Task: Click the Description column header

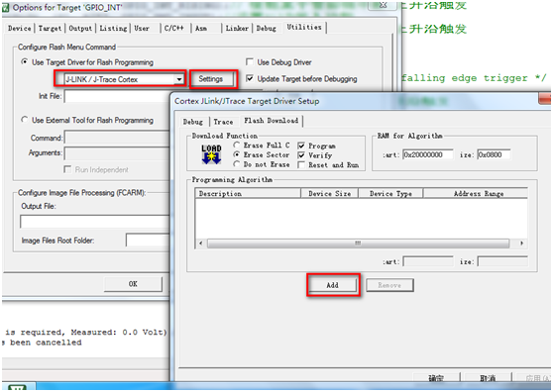Action: point(248,193)
